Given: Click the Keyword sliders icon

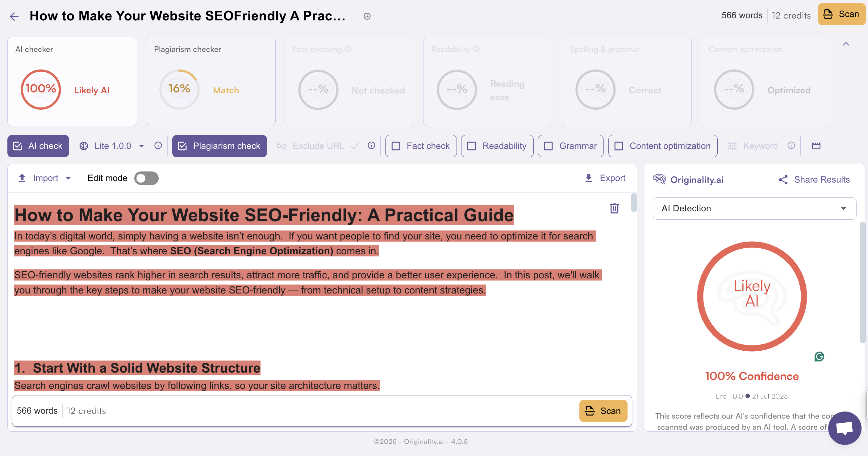Looking at the screenshot, I should pyautogui.click(x=732, y=146).
